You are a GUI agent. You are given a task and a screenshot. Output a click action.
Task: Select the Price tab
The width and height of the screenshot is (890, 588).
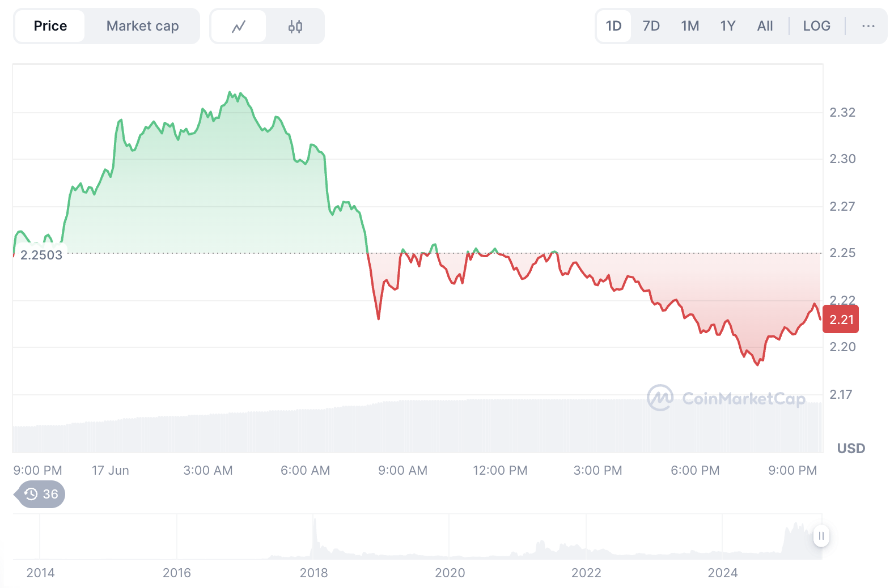[50, 26]
